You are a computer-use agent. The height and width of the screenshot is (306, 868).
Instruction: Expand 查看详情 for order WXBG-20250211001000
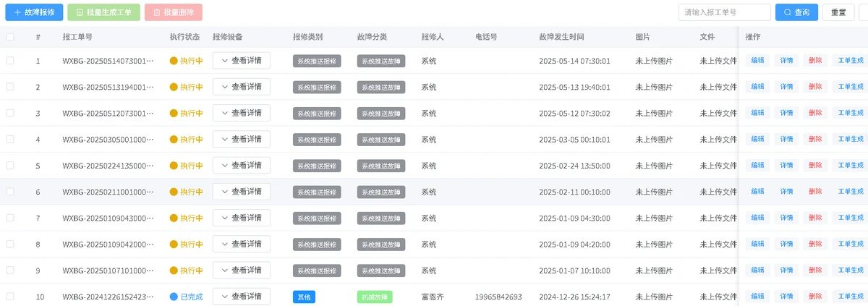pyautogui.click(x=242, y=192)
